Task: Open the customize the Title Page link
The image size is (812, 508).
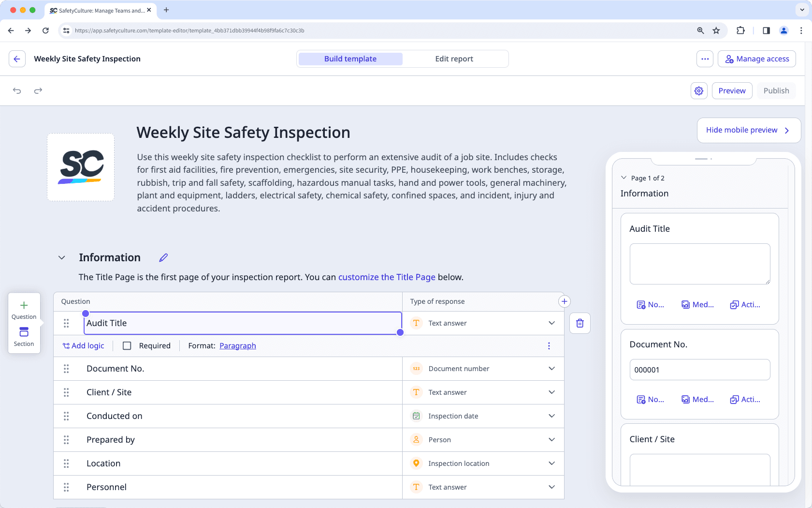Action: (x=387, y=277)
